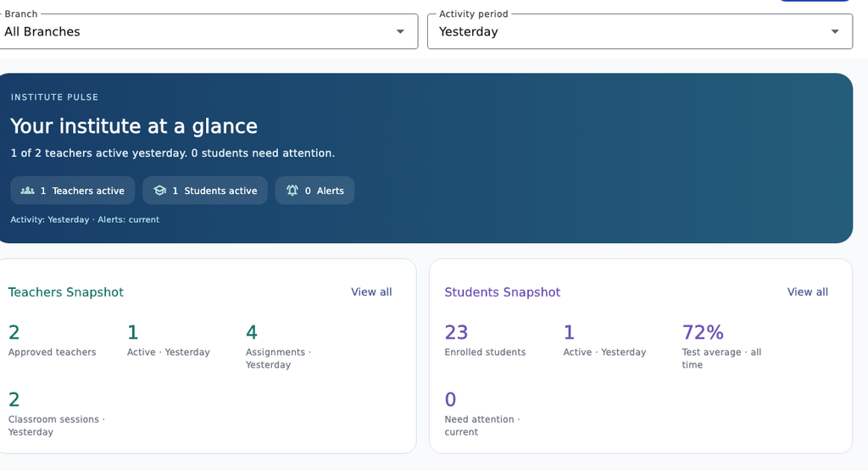Click the Need attention · current label
Viewport: 868px width, 471px height.
coord(482,425)
